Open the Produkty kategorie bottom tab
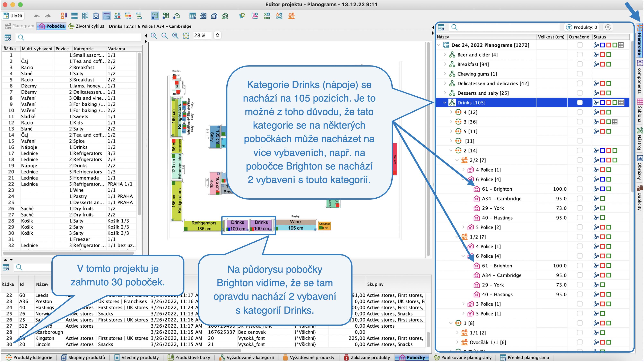 [x=29, y=357]
